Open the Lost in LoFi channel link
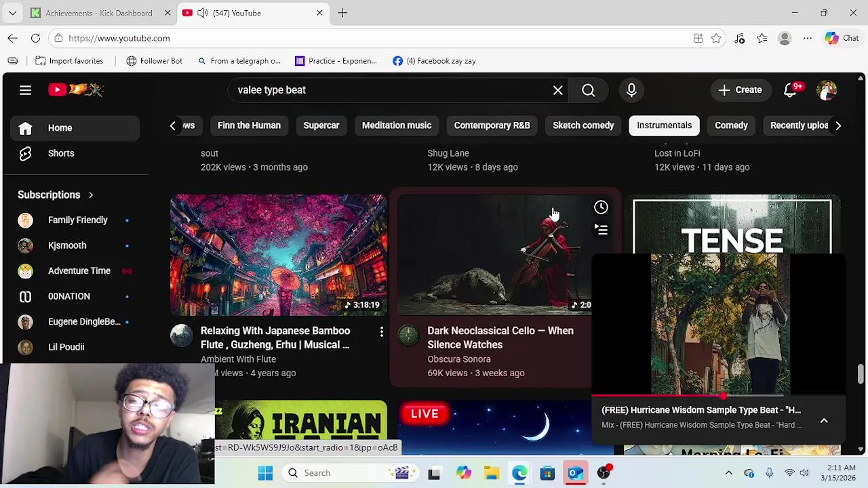Image resolution: width=868 pixels, height=488 pixels. (677, 153)
